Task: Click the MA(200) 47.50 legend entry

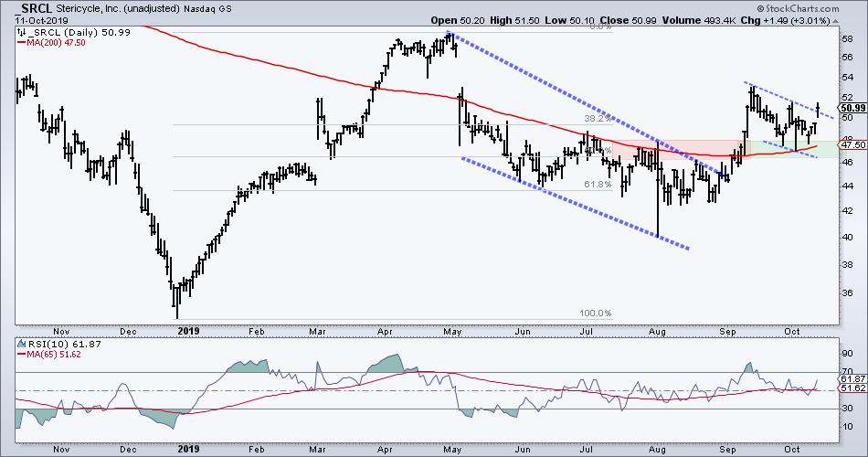Action: pyautogui.click(x=51, y=43)
